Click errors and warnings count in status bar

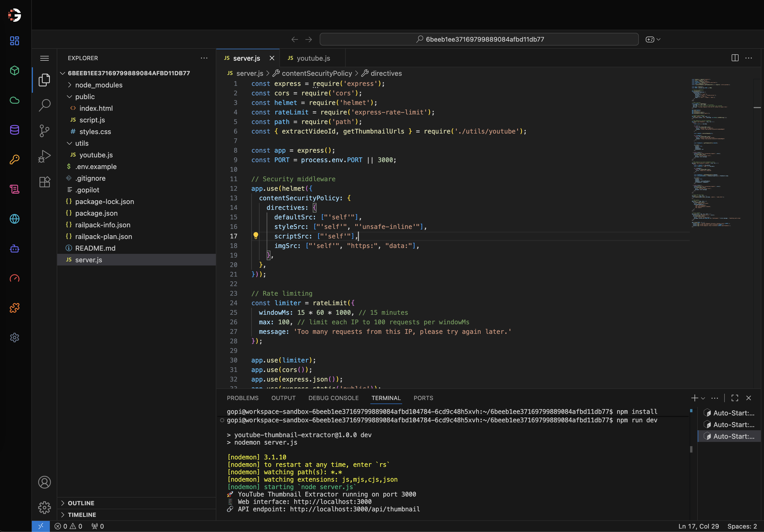(68, 526)
